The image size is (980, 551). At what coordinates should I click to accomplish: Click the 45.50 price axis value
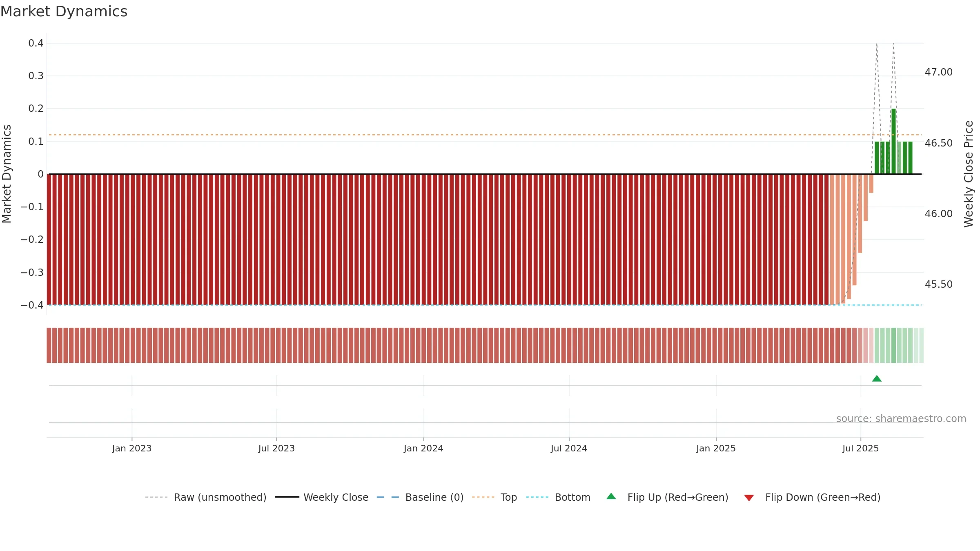click(x=938, y=284)
